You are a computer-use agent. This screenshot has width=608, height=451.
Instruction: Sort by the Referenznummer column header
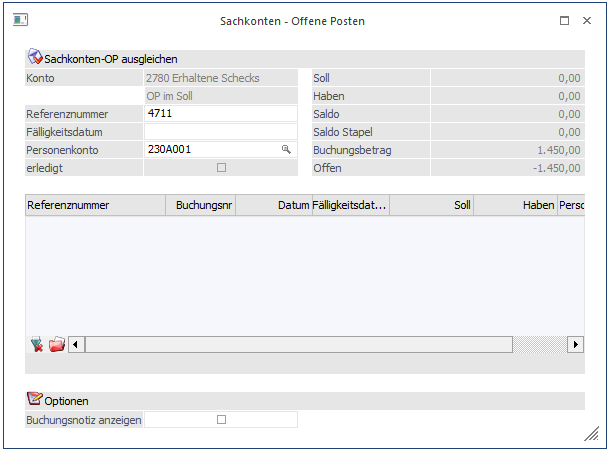[x=95, y=205]
